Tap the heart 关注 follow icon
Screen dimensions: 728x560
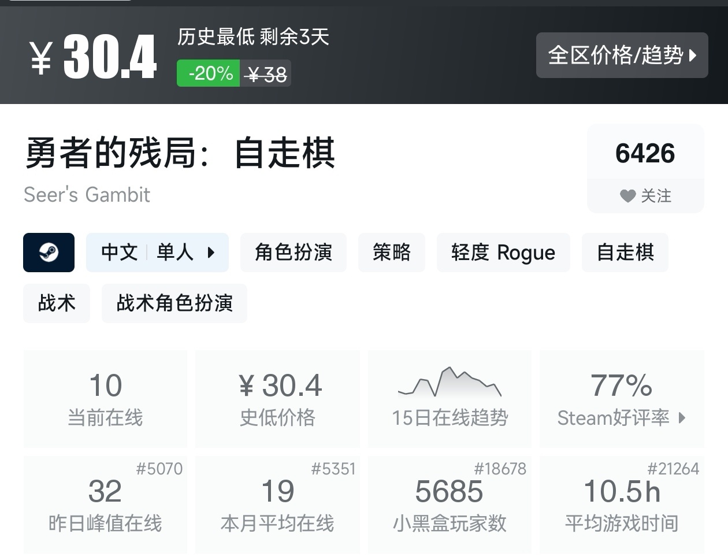627,196
